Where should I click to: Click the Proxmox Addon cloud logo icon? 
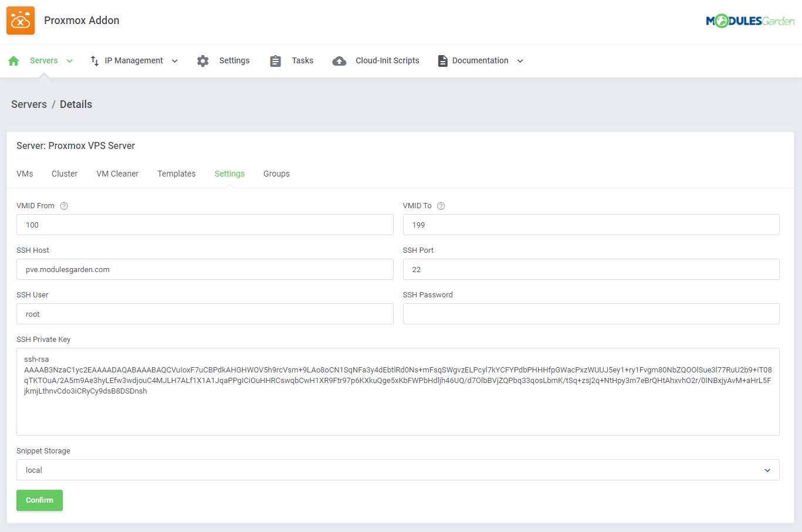point(21,21)
